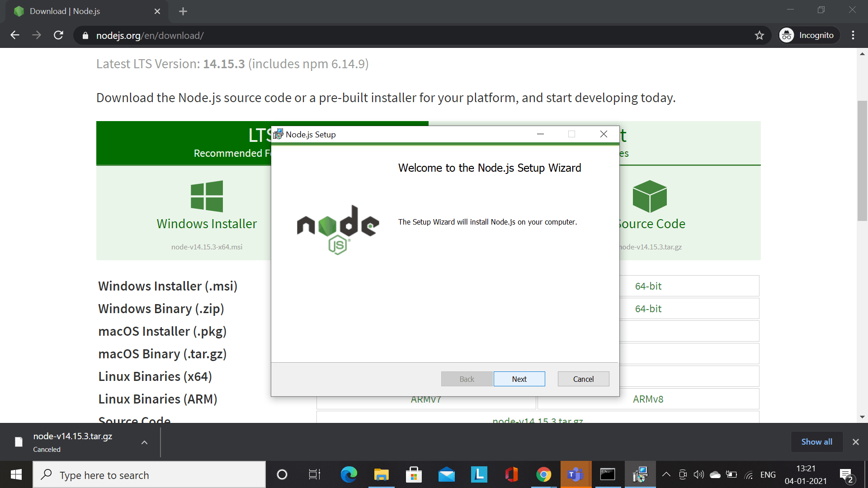This screenshot has height=488, width=868.
Task: Open Microsoft Edge from the taskbar
Action: 349,474
